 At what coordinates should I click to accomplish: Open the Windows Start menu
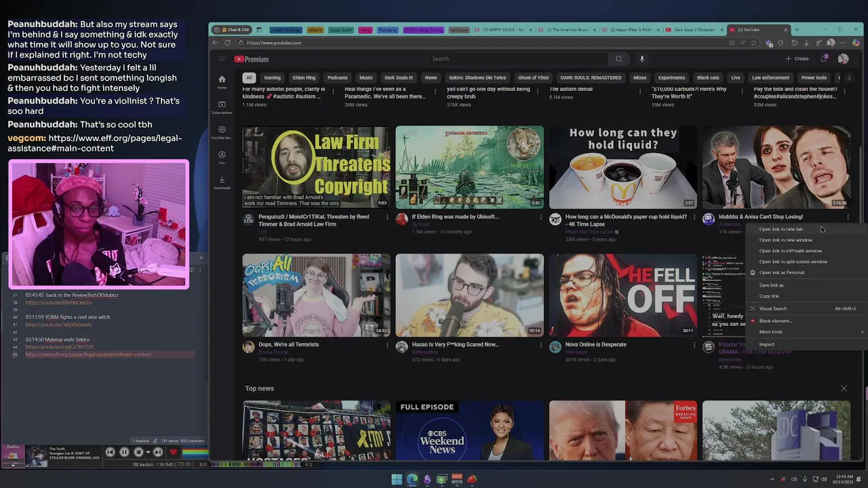[397, 479]
